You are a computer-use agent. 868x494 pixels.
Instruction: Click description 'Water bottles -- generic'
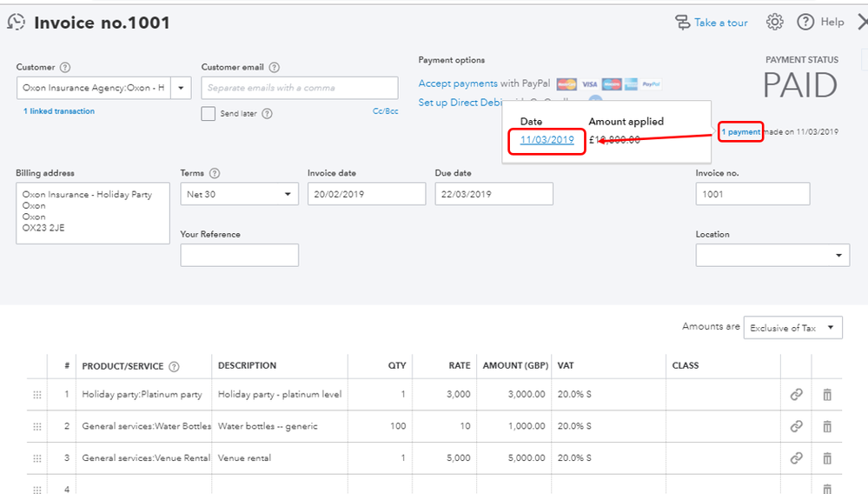click(x=280, y=426)
